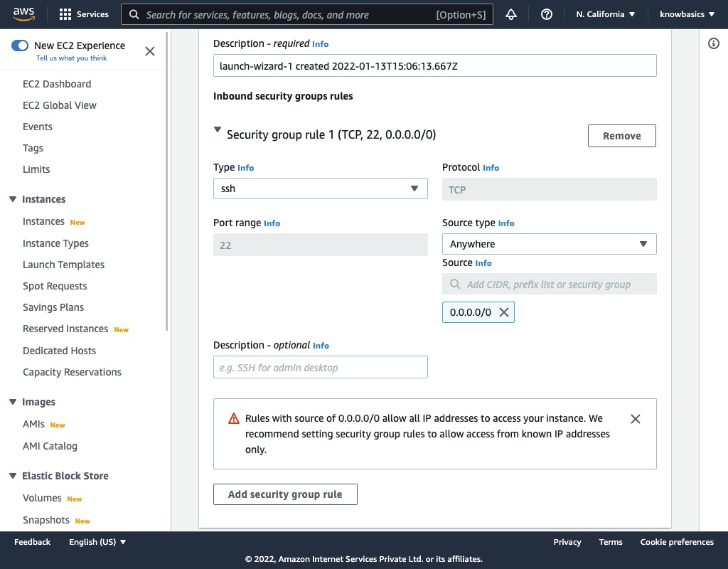Click the Source CIDR search field

coord(550,284)
